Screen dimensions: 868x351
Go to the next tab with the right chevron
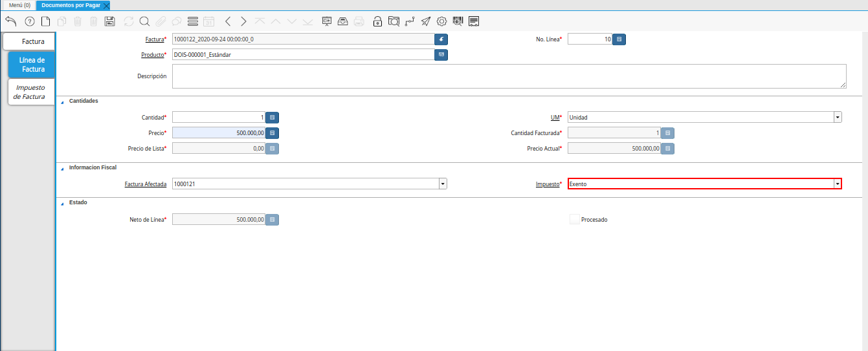tap(243, 21)
